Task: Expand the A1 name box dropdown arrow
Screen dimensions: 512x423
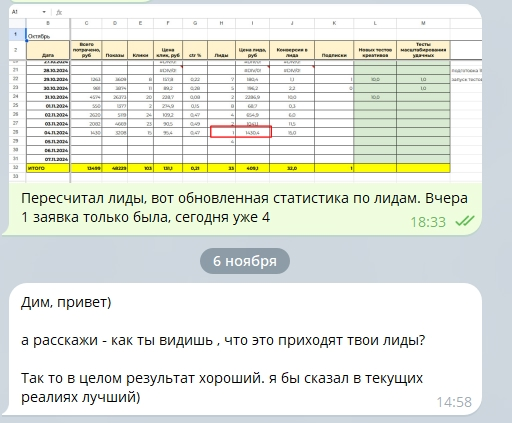Action: pyautogui.click(x=44, y=12)
